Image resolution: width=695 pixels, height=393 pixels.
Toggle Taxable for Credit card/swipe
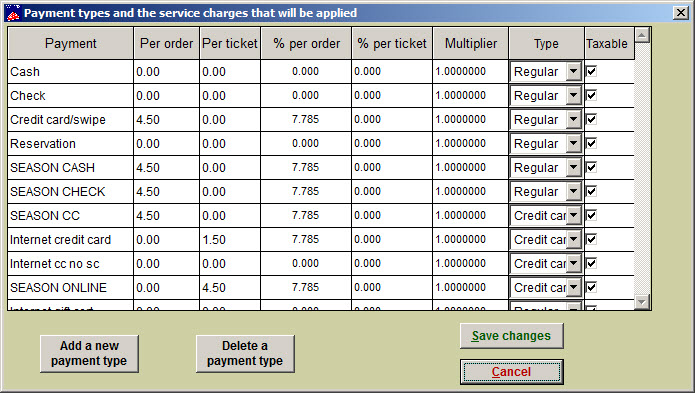point(591,119)
